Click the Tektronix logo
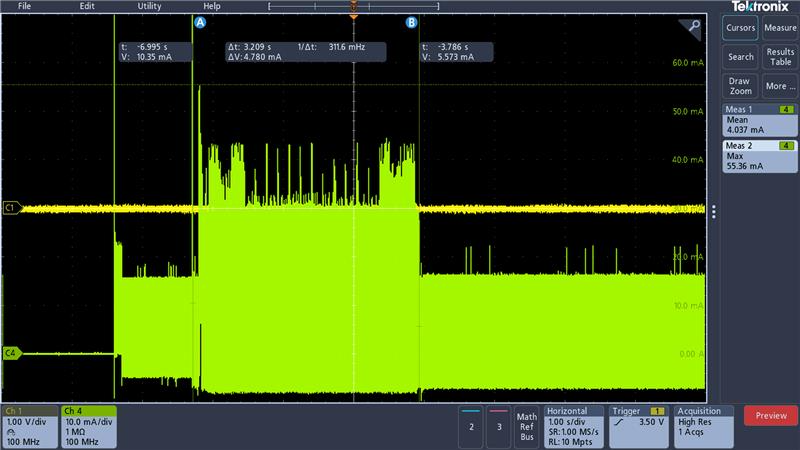The height and width of the screenshot is (450, 800). click(x=760, y=7)
